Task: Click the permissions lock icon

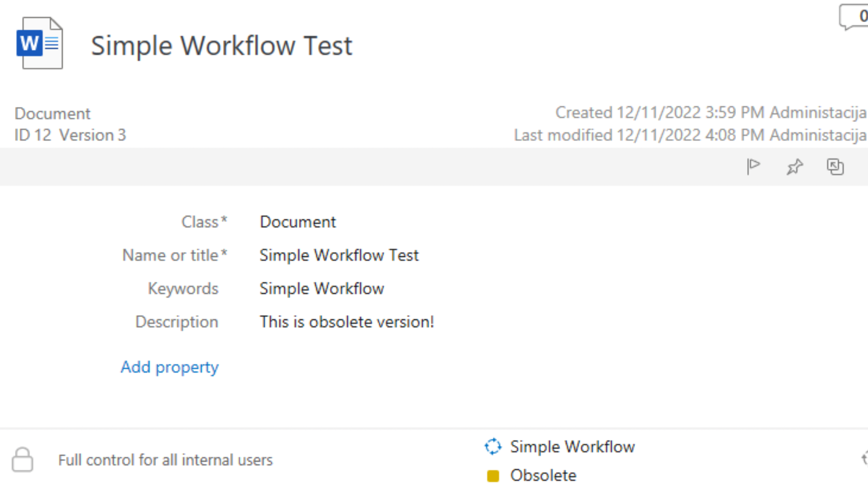Action: click(x=22, y=460)
